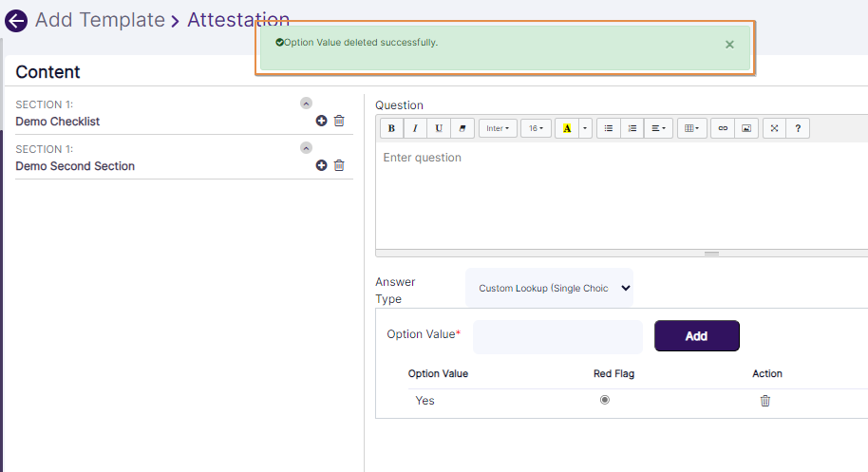
Task: Collapse the Demo Second Section
Action: [x=306, y=148]
